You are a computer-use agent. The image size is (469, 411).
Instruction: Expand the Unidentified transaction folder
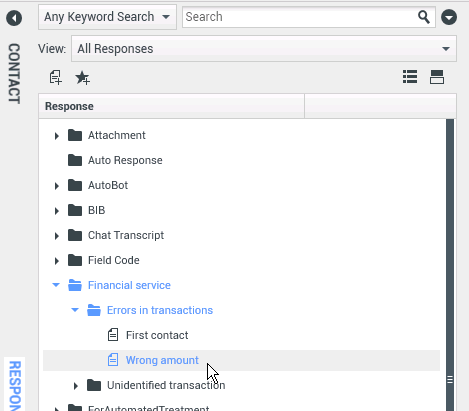[x=76, y=386]
